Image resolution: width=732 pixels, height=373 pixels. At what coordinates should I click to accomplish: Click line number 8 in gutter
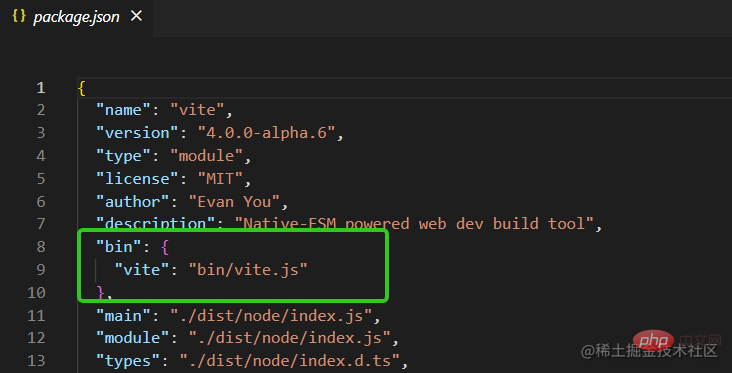click(x=41, y=247)
